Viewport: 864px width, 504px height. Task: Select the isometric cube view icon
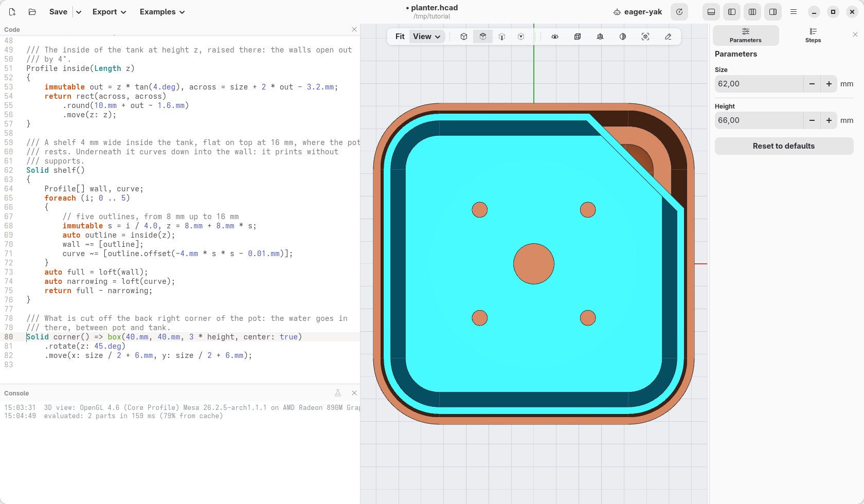tap(464, 37)
